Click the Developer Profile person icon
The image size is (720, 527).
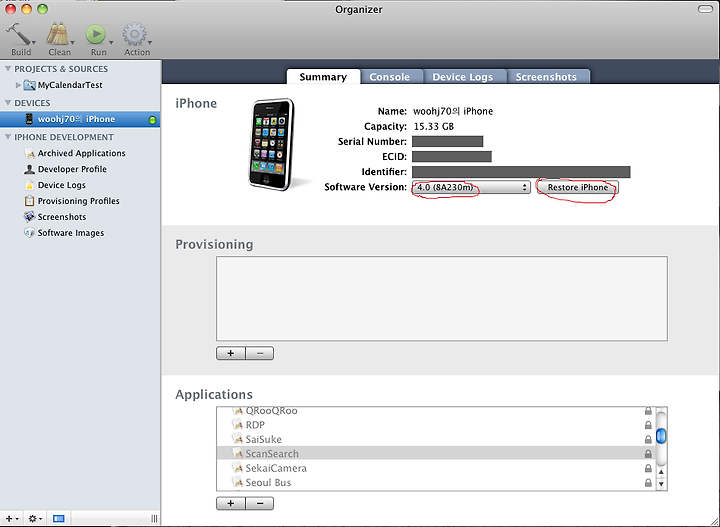[29, 169]
